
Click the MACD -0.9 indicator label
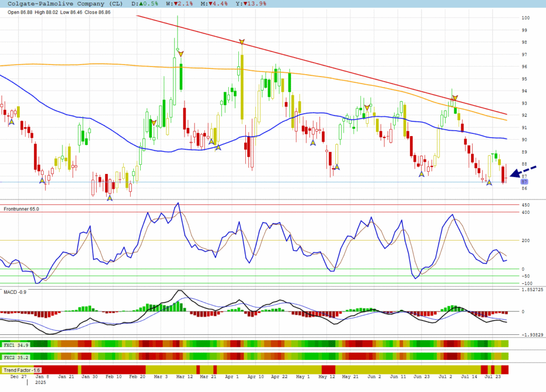15,292
